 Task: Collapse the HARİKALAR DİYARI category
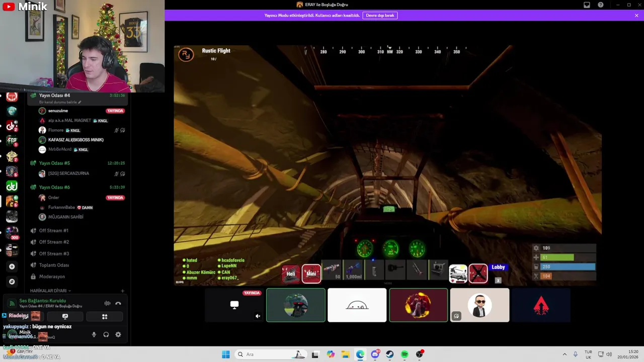click(x=50, y=291)
